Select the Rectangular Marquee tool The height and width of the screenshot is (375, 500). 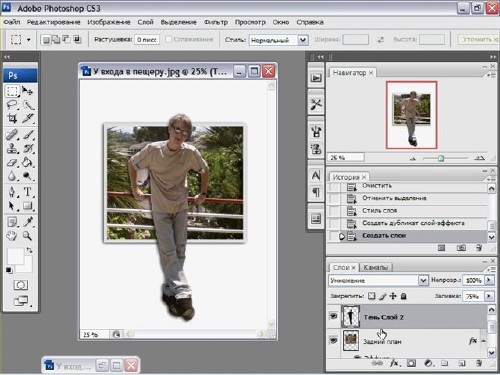(x=12, y=91)
